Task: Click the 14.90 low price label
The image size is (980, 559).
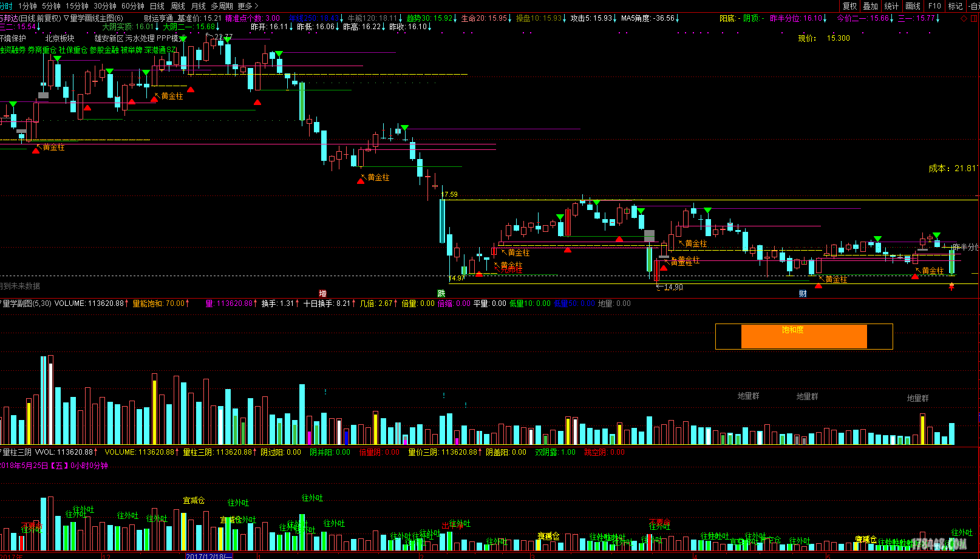Action: 673,287
